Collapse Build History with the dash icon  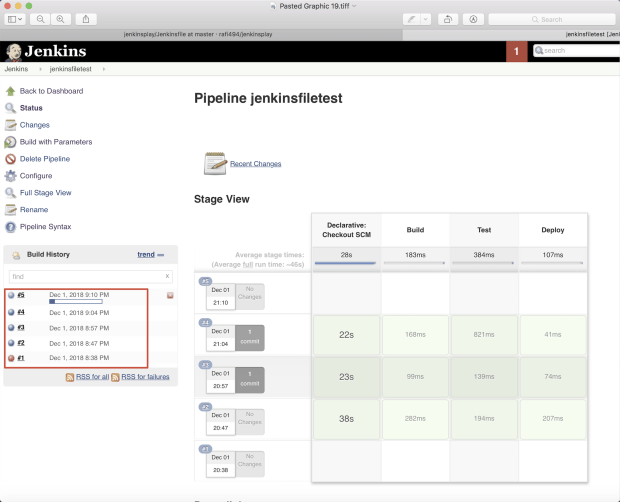[x=161, y=255]
